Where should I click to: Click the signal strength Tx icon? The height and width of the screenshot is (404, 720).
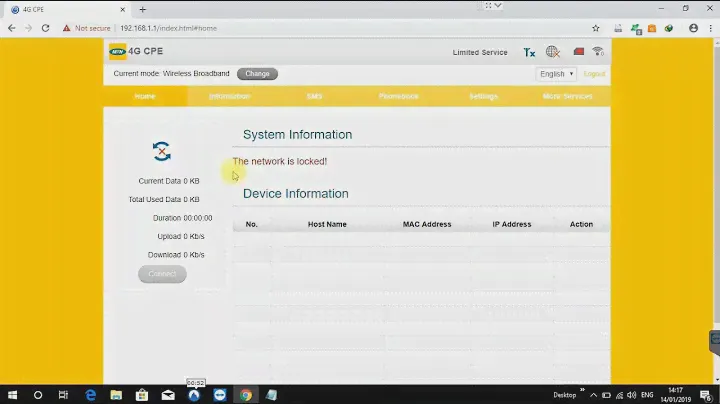point(529,52)
